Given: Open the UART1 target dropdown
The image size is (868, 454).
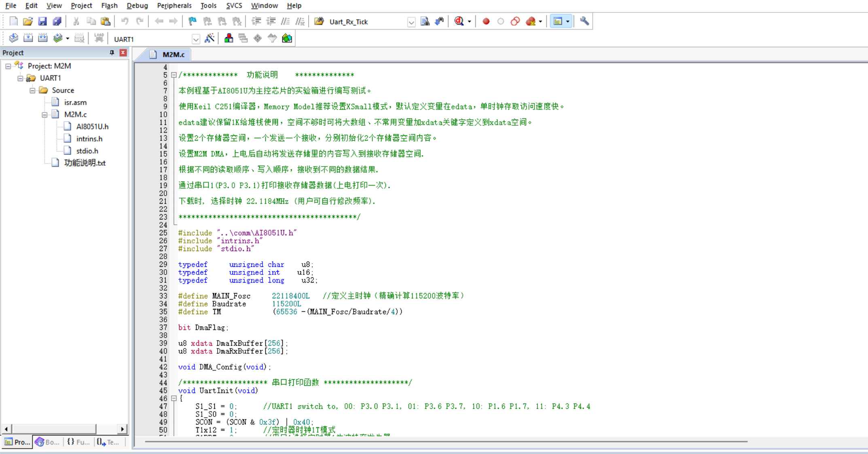Looking at the screenshot, I should click(x=196, y=39).
